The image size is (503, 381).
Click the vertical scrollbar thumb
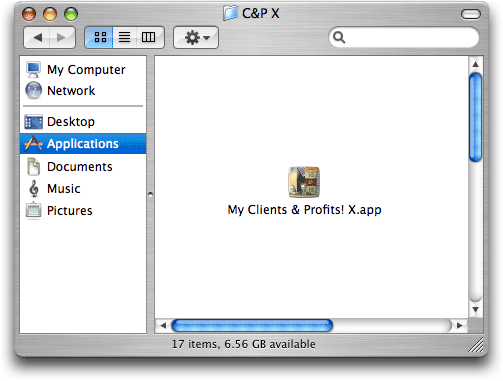pyautogui.click(x=476, y=117)
